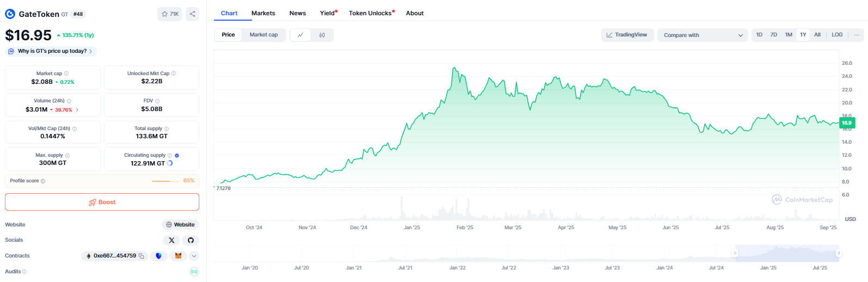Switch to the candlestick chart icon

tap(322, 35)
